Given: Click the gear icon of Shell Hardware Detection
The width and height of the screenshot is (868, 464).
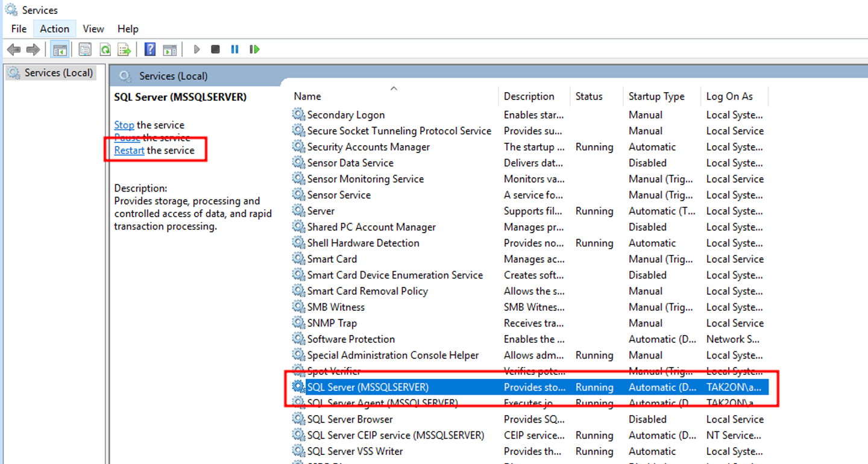Looking at the screenshot, I should tap(298, 243).
